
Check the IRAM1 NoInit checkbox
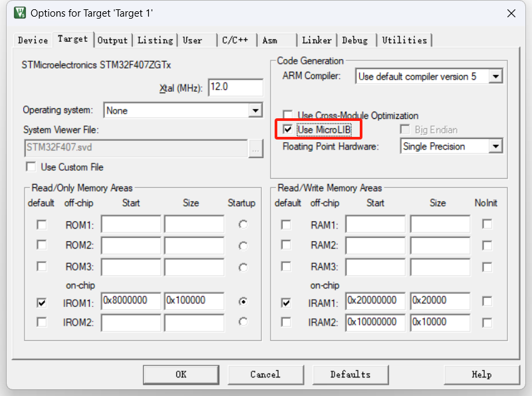tap(487, 302)
